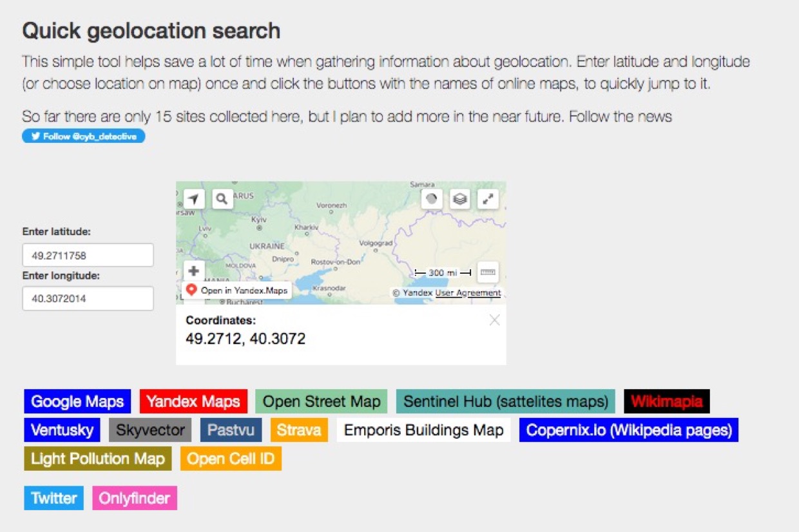
Task: Focus the longitude input field
Action: point(88,298)
